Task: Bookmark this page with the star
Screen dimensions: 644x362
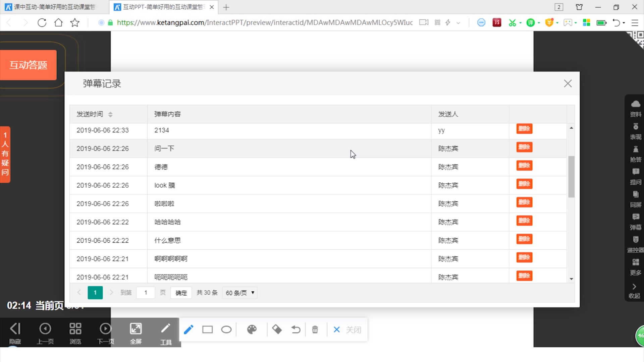Action: (x=75, y=23)
